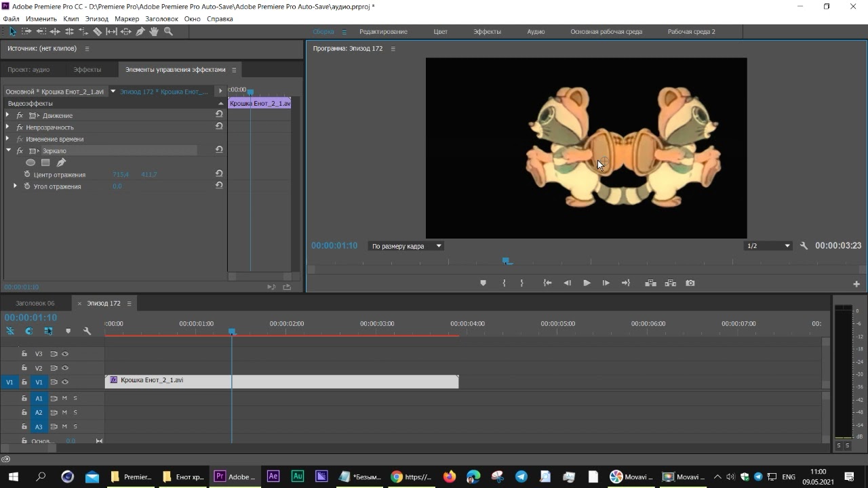Expand Изменение времени properties
Screen dimensions: 868x488
click(7, 138)
